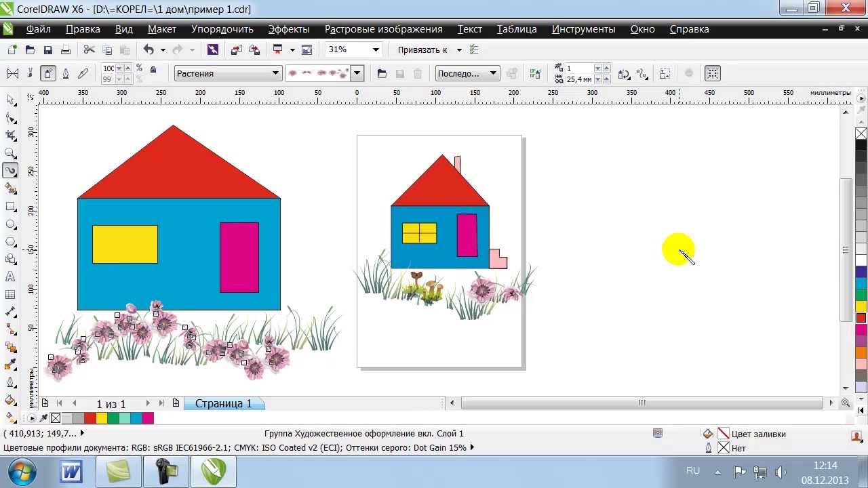Select the Pick tool in toolbox
Viewport: 868px width, 488px height.
coord(10,100)
